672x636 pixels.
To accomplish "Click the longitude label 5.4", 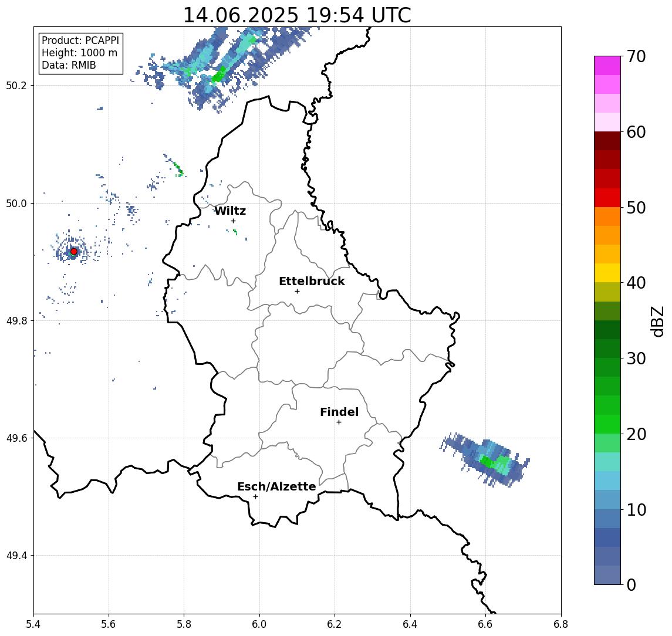I will click(33, 624).
